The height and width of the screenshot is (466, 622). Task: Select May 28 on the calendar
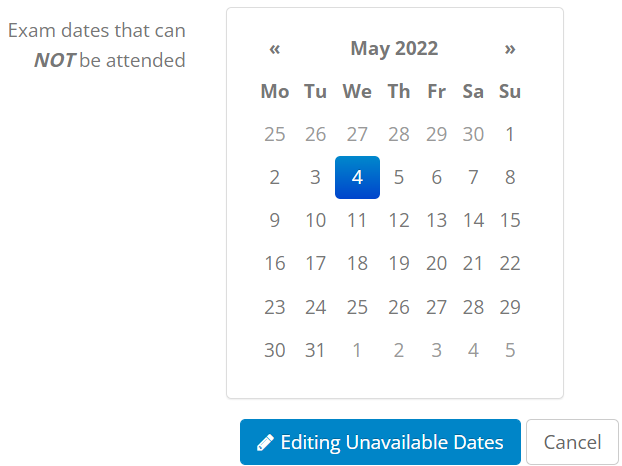[x=473, y=307]
